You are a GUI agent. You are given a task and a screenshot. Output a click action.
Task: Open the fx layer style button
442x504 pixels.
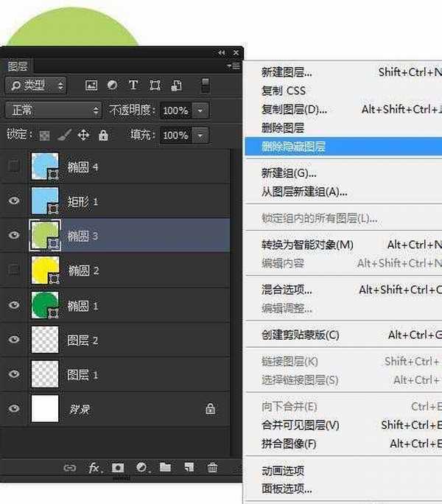[95, 468]
